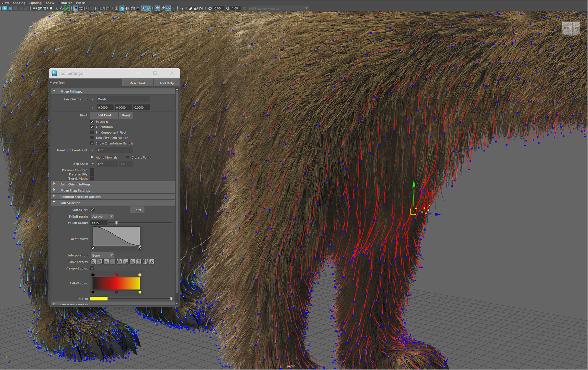Open Camera Attributes icon
The image size is (588, 370).
tap(45, 8)
